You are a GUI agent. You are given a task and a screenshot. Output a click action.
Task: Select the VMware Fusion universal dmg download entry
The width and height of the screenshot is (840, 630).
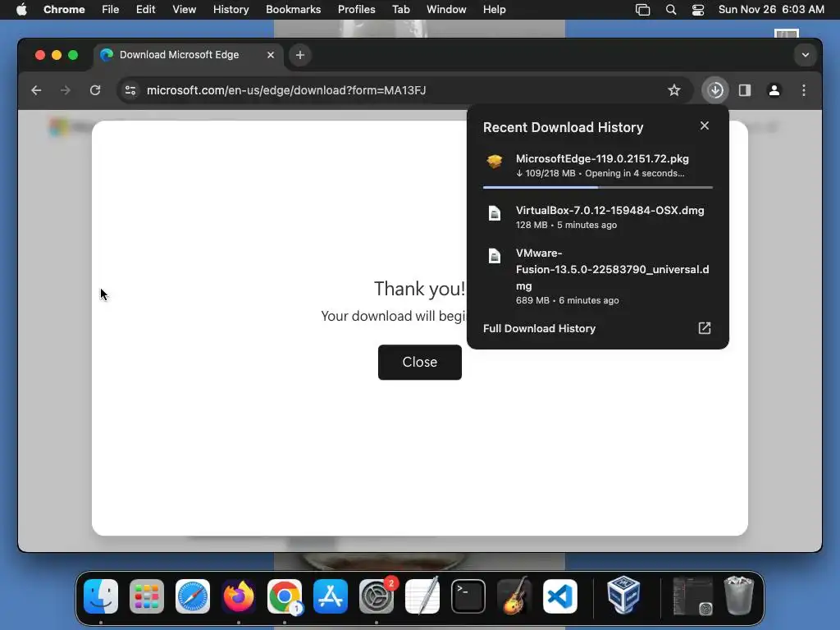(598, 276)
